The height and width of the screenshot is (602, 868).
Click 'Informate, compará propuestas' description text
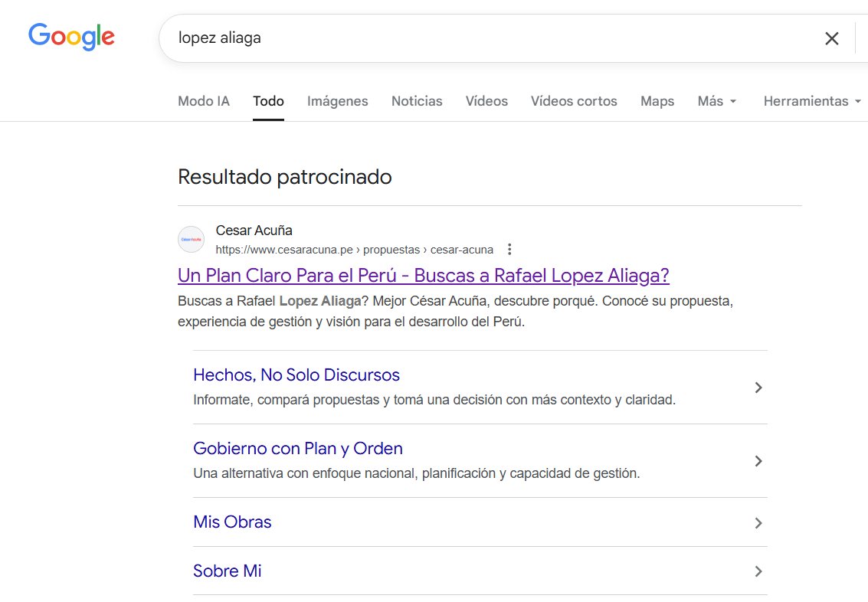click(434, 400)
